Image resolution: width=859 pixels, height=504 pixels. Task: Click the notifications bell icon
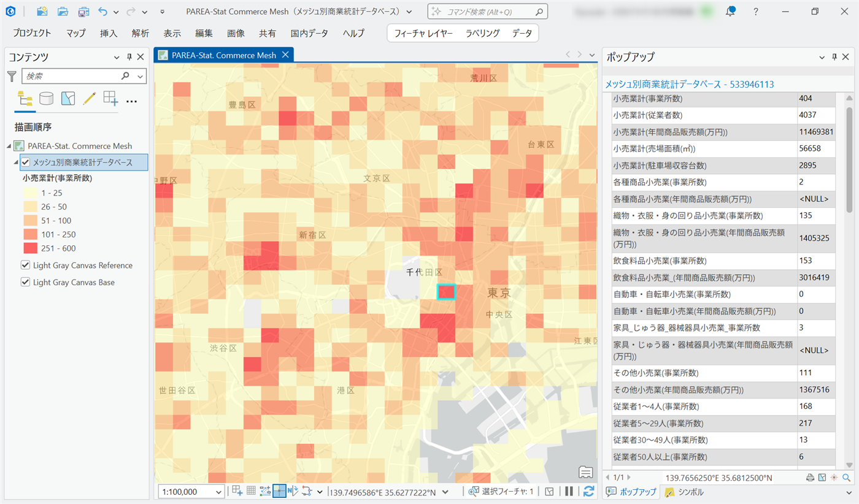coord(730,12)
